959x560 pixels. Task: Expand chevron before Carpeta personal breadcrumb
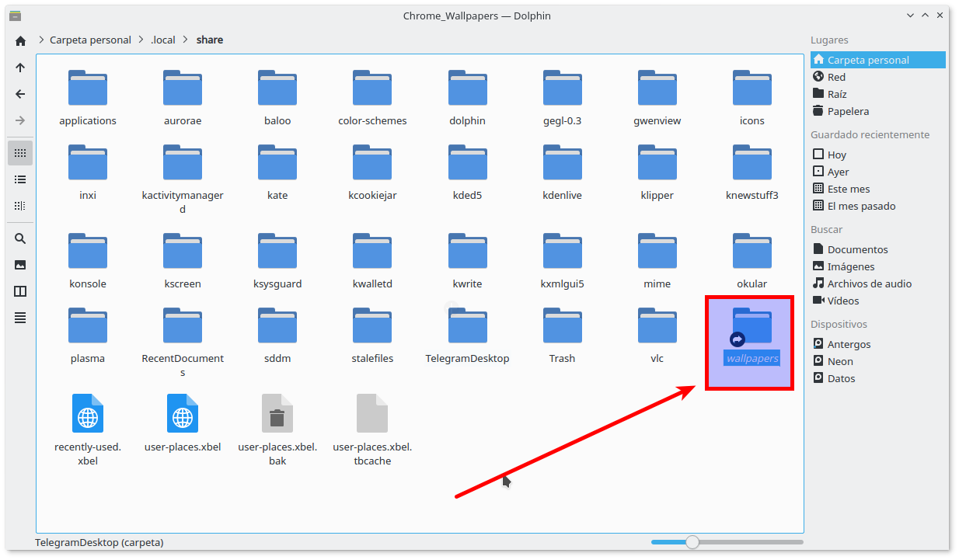tap(40, 40)
